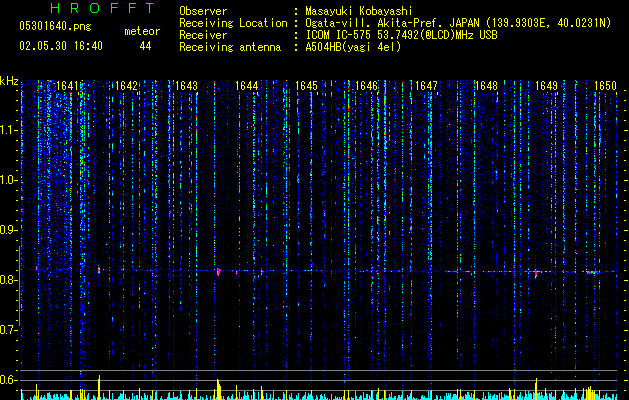Click the red meteor echo before 1649
Viewport: 629px width, 400px height.
536,274
